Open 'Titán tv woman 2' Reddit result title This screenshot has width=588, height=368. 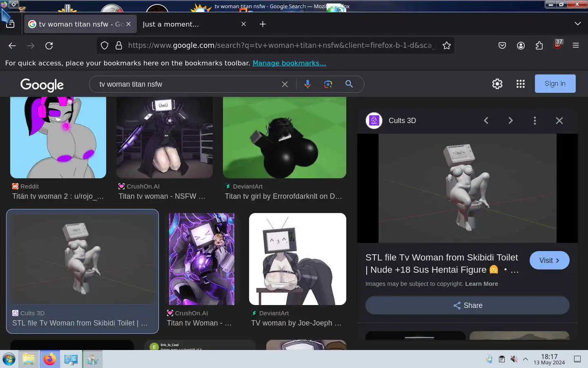58,196
